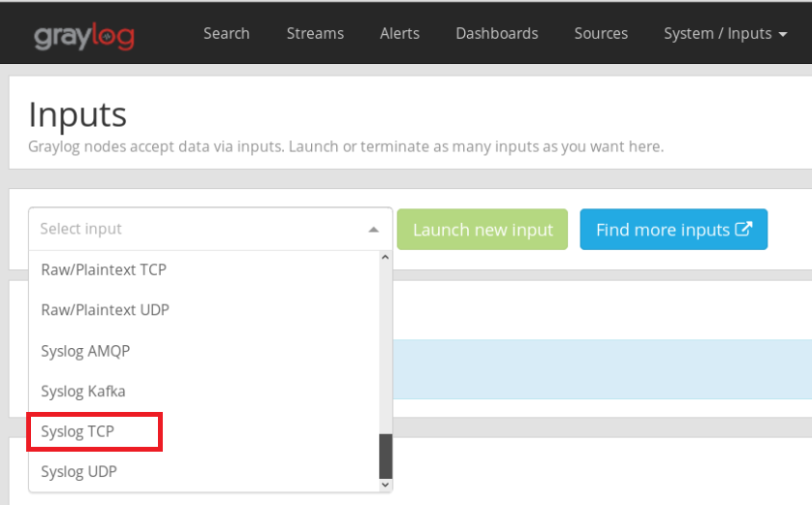The height and width of the screenshot is (505, 812).
Task: Click Find more inputs button
Action: coord(673,230)
